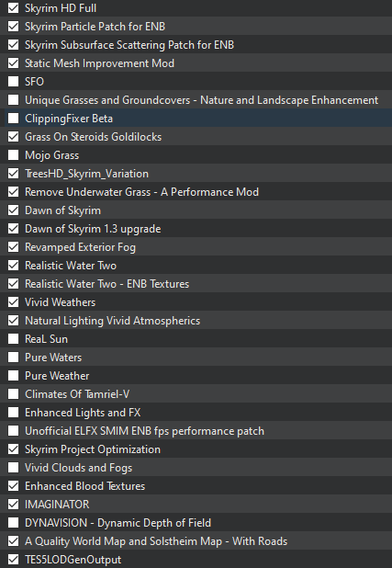Viewport: 392px width, 568px height.
Task: Select the ReaL Sun mod name
Action: coord(46,339)
